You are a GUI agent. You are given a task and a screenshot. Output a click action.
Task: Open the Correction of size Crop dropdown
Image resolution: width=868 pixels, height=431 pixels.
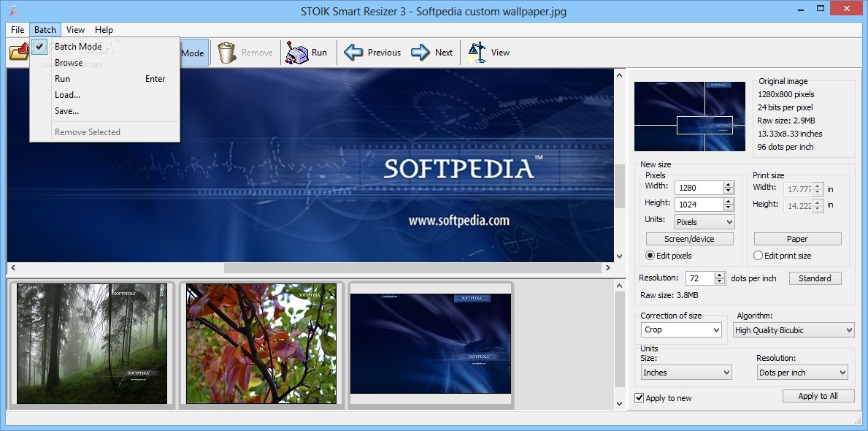[682, 329]
